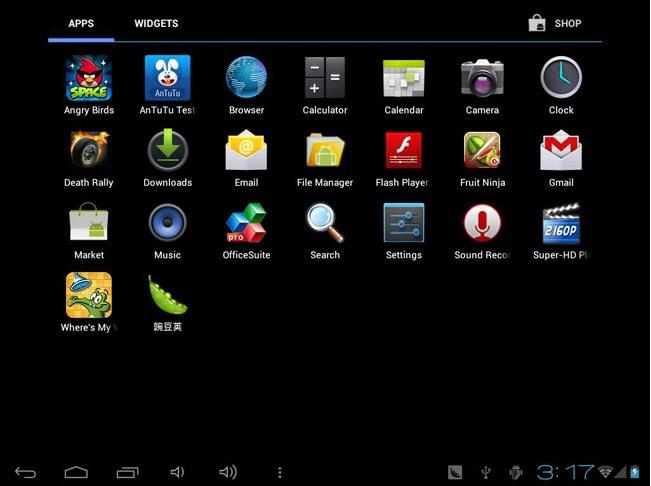Tap the Back navigation arrow

25,472
